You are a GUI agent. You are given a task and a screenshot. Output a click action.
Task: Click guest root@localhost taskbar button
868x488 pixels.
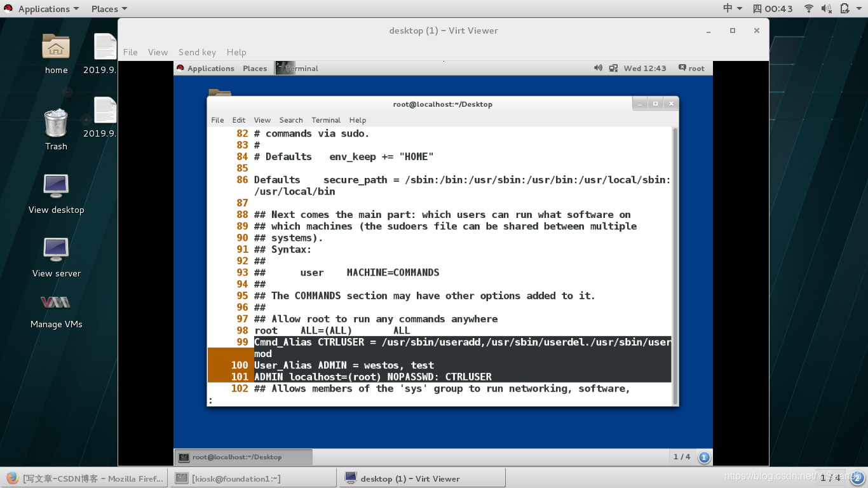[244, 457]
